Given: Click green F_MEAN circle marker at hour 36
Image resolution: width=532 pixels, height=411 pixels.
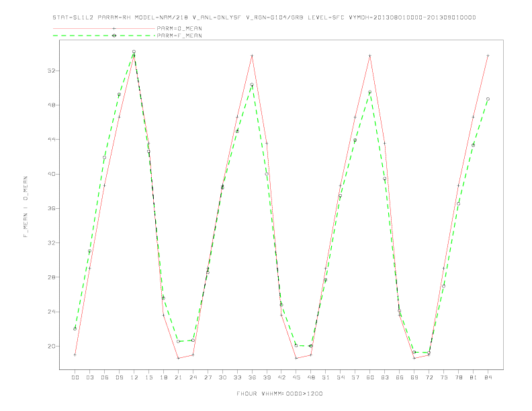Looking at the screenshot, I should pyautogui.click(x=252, y=85).
